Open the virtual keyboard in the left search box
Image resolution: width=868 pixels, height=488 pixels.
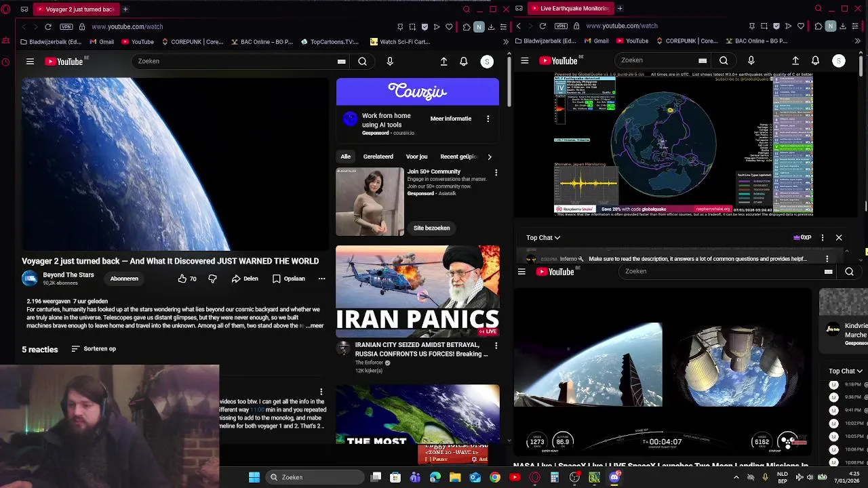pos(341,62)
